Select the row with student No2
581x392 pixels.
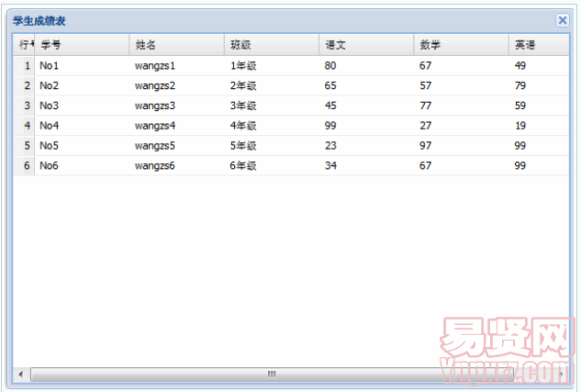[x=50, y=86]
